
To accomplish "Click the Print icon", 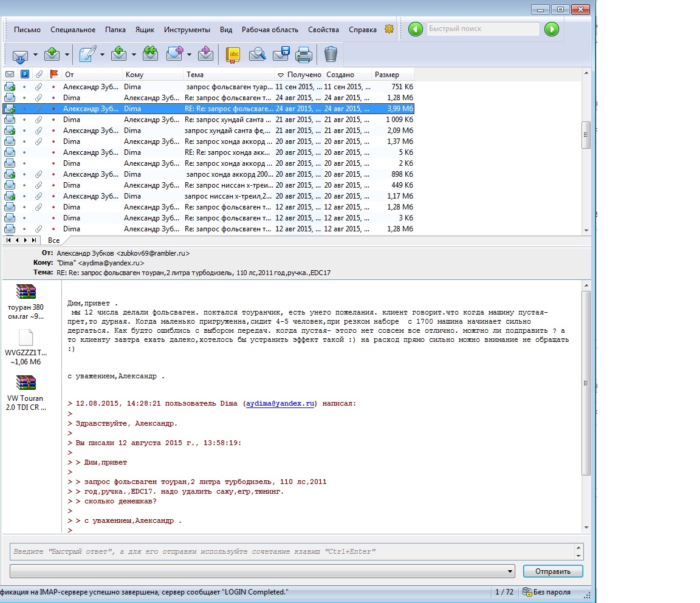I will coord(304,55).
